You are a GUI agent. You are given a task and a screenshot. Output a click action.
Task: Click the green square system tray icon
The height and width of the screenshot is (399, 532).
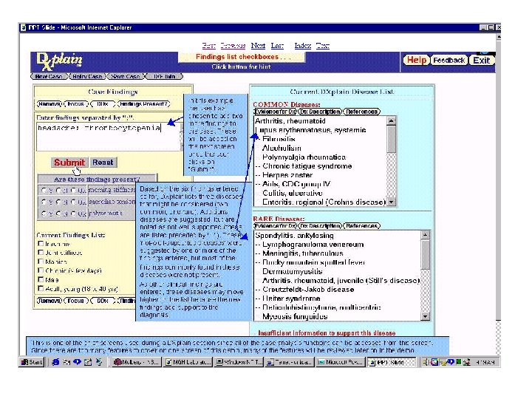click(x=458, y=362)
